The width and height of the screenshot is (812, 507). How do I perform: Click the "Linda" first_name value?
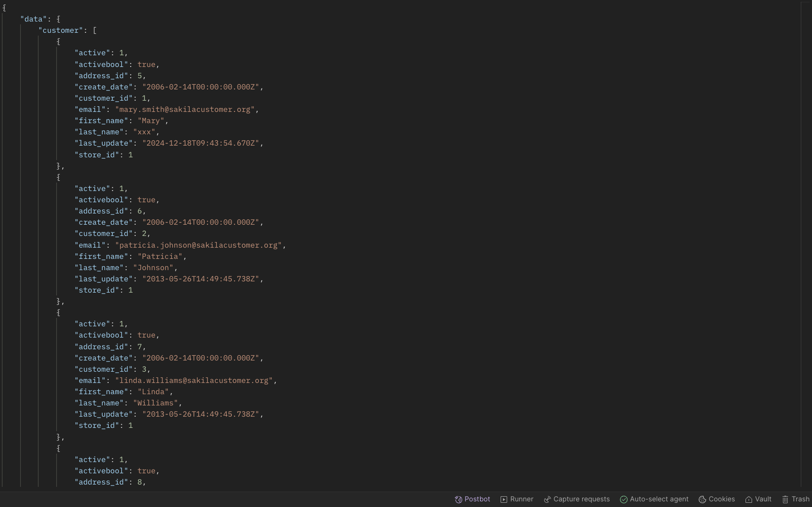153,392
